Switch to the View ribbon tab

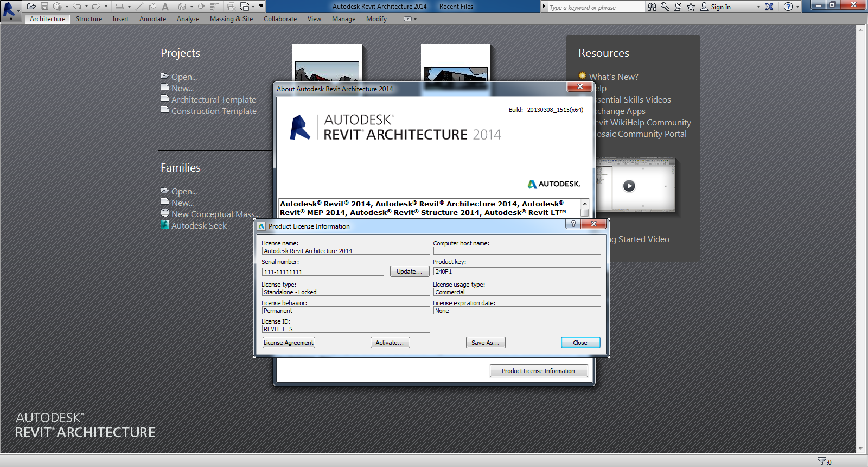314,19
